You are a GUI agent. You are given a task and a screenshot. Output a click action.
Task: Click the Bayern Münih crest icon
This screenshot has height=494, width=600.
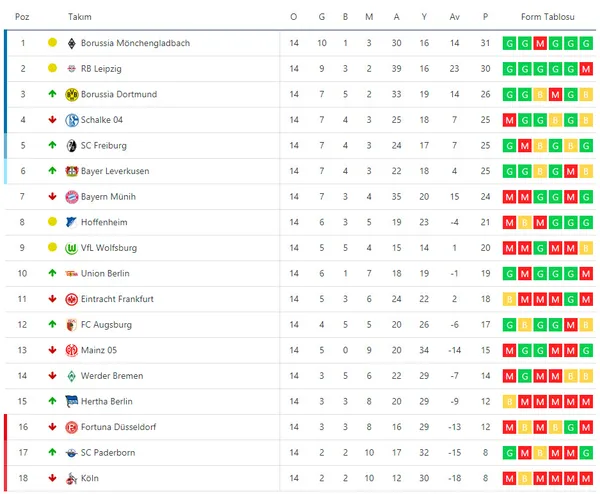point(72,196)
